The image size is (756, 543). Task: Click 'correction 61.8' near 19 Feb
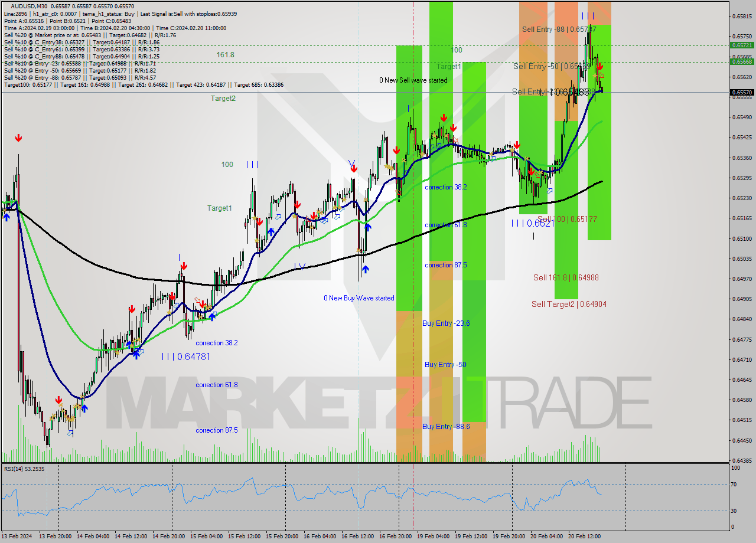(x=446, y=225)
